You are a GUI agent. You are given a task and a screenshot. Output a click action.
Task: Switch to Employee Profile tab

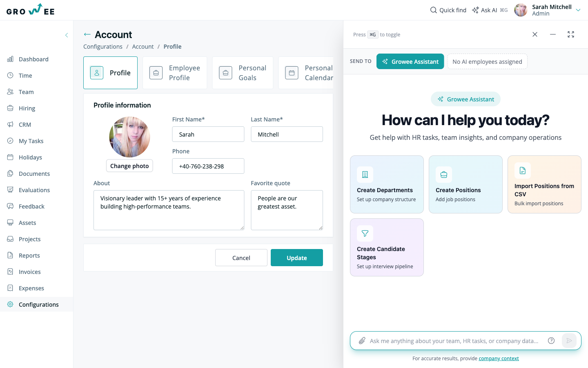(x=175, y=73)
